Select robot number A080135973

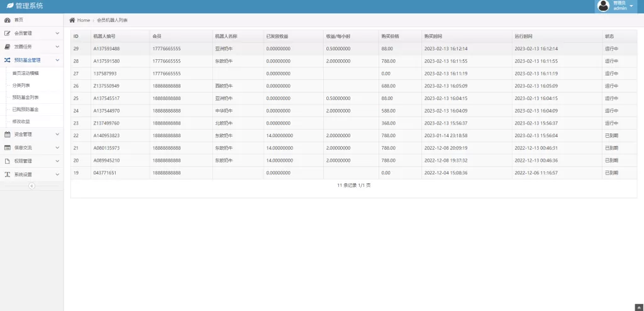tap(106, 148)
